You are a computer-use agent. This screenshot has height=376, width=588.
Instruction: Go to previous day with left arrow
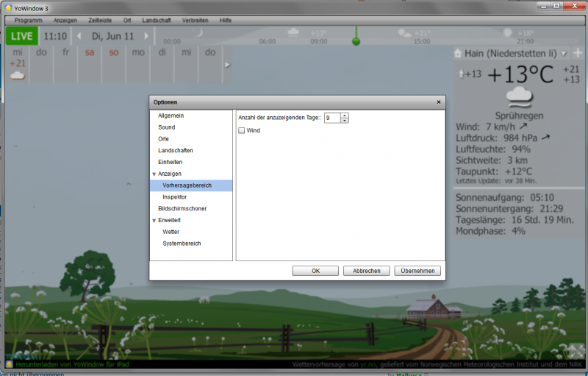80,35
